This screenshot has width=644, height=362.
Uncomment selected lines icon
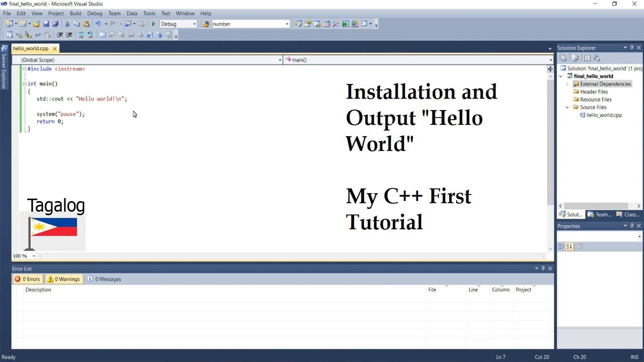pos(90,35)
